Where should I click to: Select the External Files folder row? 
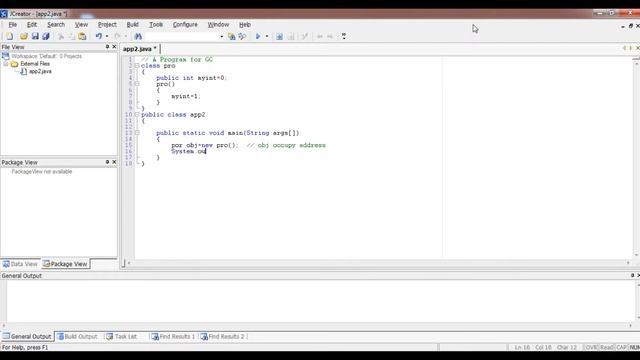pyautogui.click(x=31, y=64)
